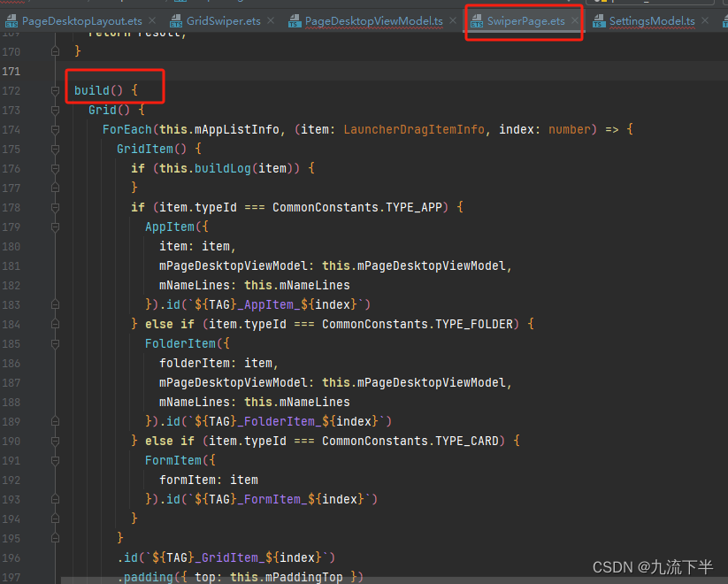Click the horizontal scrollbar under the editor
This screenshot has width=728, height=584.
pos(394,581)
